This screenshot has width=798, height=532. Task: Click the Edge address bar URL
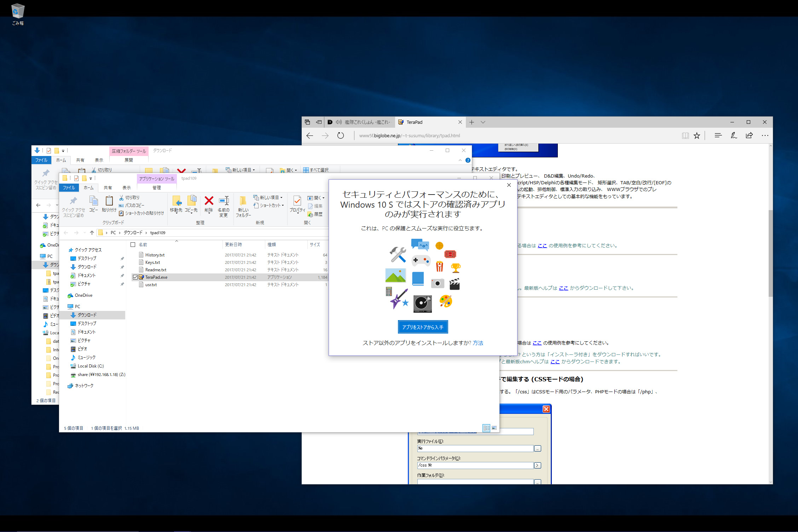[x=410, y=135]
